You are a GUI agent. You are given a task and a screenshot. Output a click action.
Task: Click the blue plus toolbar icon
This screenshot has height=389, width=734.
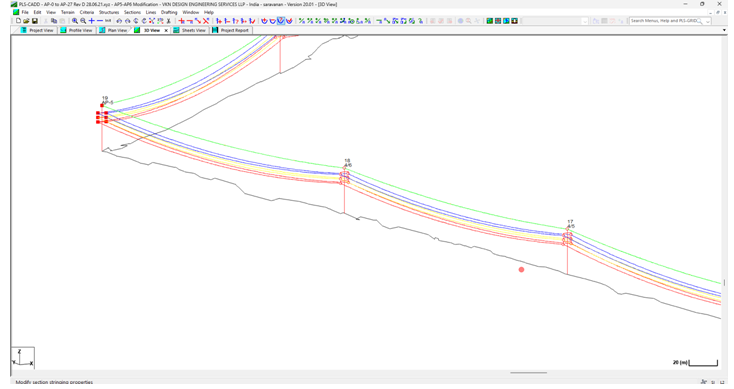pos(92,21)
